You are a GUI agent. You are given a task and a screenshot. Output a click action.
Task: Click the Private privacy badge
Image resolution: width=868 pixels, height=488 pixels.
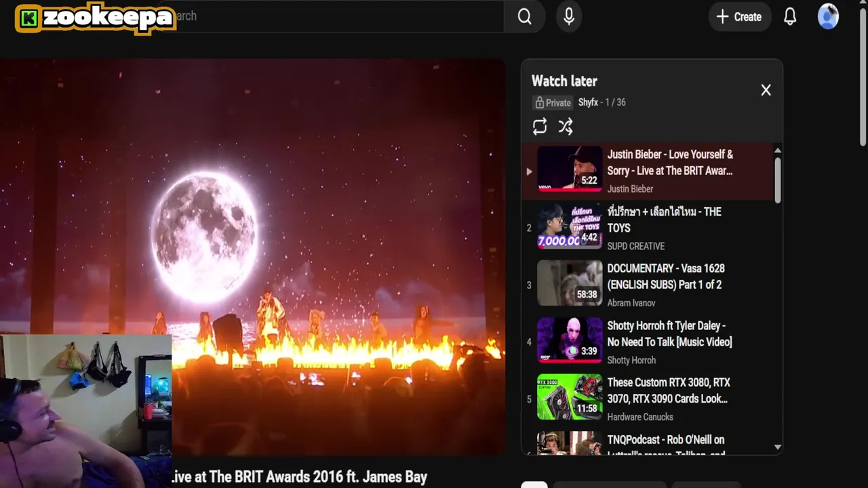(x=553, y=102)
